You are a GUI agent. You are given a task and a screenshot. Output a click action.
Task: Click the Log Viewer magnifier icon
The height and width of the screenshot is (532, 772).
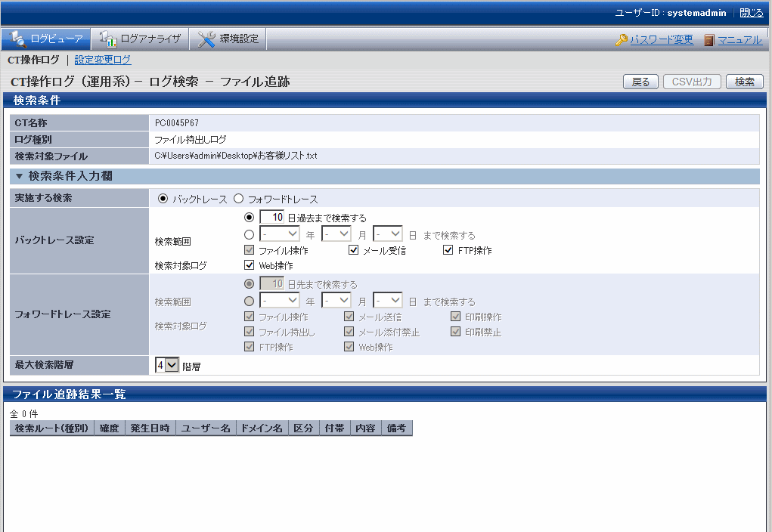[17, 39]
